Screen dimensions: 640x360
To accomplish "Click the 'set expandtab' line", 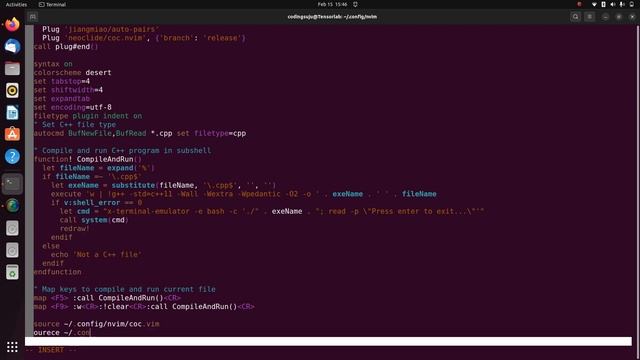I will click(x=62, y=99).
